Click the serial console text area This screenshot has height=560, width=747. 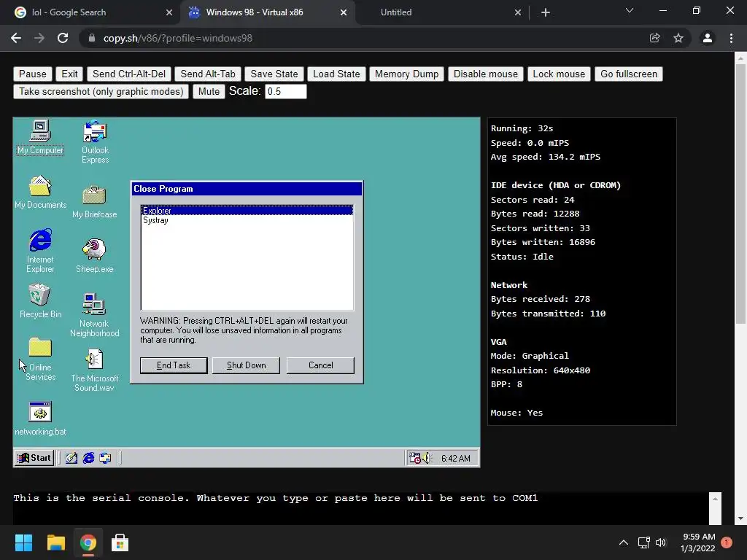click(360, 507)
